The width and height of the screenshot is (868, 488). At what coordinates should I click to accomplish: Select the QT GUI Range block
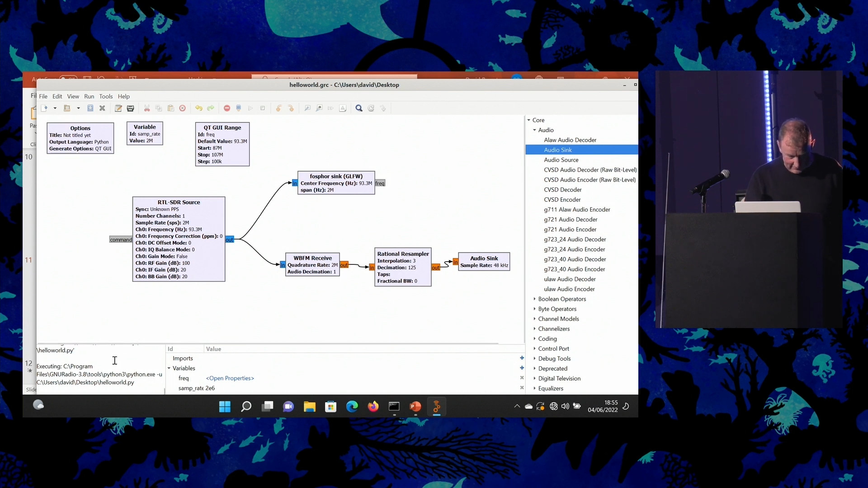pyautogui.click(x=222, y=144)
